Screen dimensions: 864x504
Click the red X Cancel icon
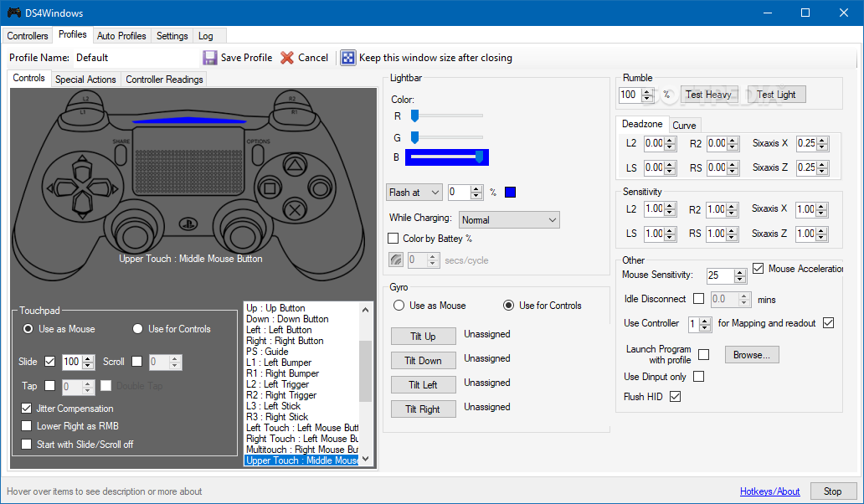(x=287, y=58)
